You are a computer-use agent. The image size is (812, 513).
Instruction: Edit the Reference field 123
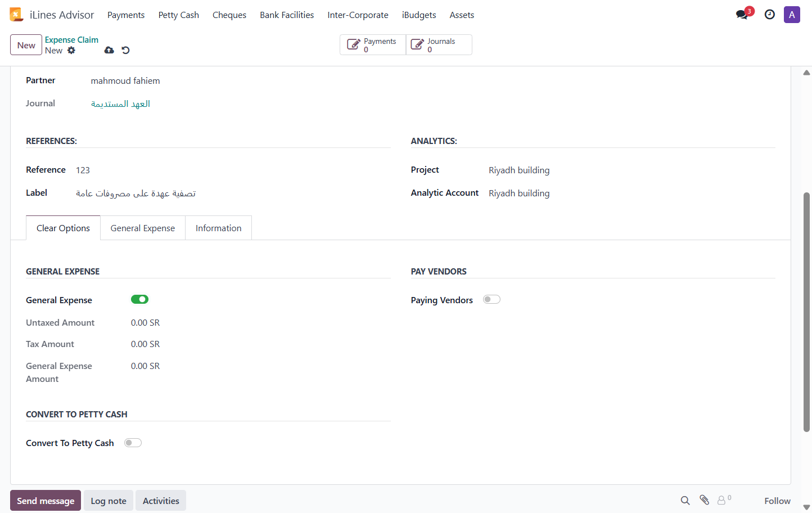(83, 170)
